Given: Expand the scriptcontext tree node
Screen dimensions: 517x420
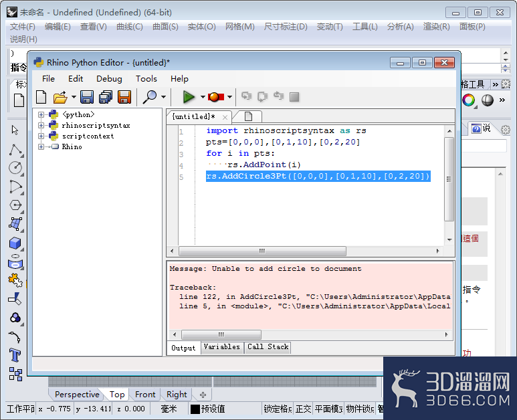Looking at the screenshot, I should tap(41, 136).
